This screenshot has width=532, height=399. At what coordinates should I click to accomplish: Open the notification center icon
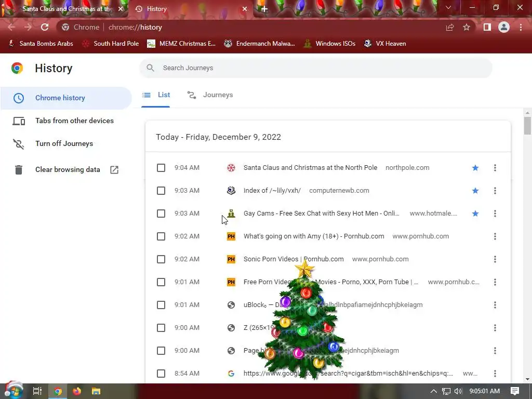(515, 391)
